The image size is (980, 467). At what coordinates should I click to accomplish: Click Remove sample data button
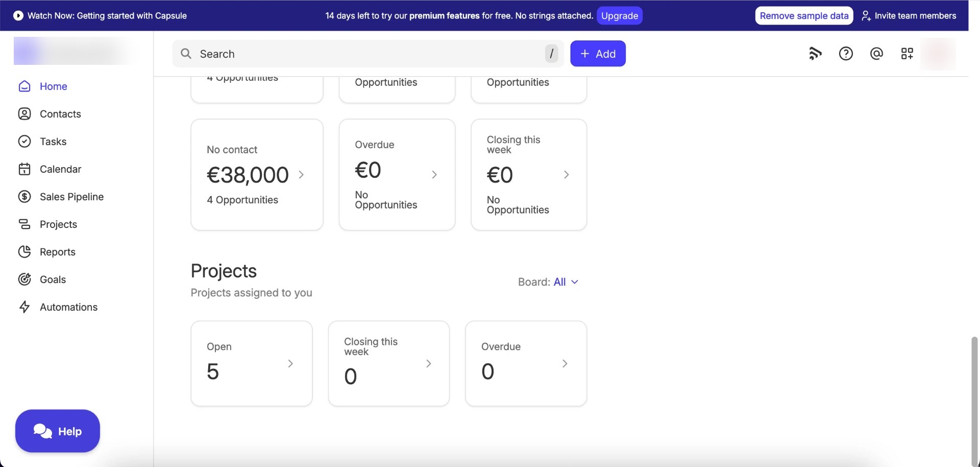pyautogui.click(x=804, y=16)
